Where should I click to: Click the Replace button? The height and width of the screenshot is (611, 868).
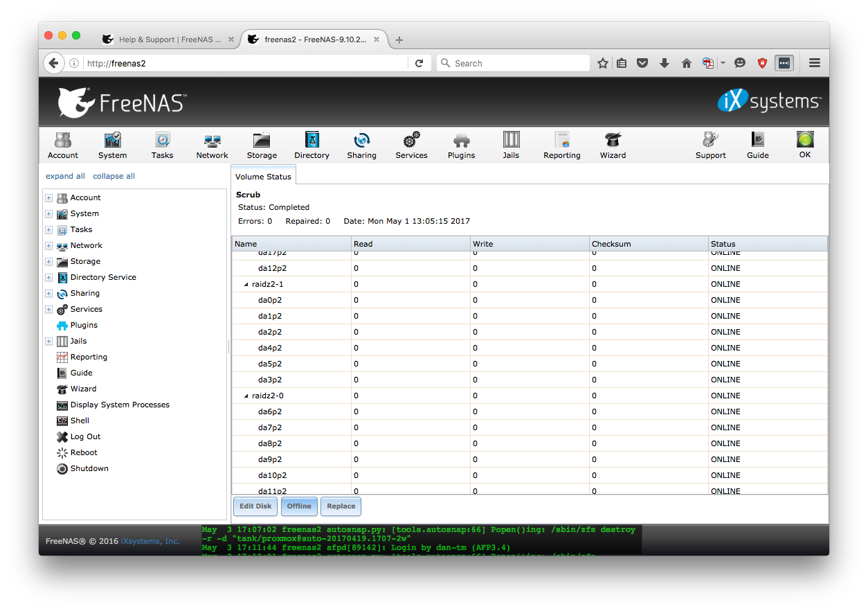point(341,506)
